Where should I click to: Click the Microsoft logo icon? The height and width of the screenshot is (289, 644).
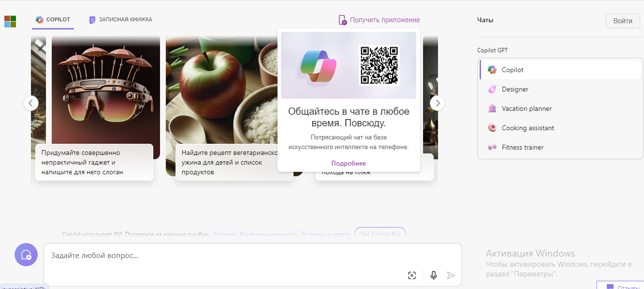[10, 21]
